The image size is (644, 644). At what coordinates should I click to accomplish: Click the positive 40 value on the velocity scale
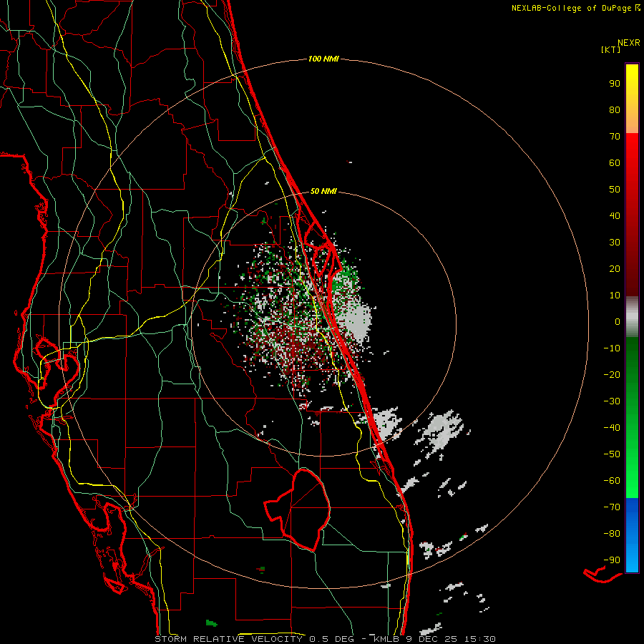coord(615,215)
